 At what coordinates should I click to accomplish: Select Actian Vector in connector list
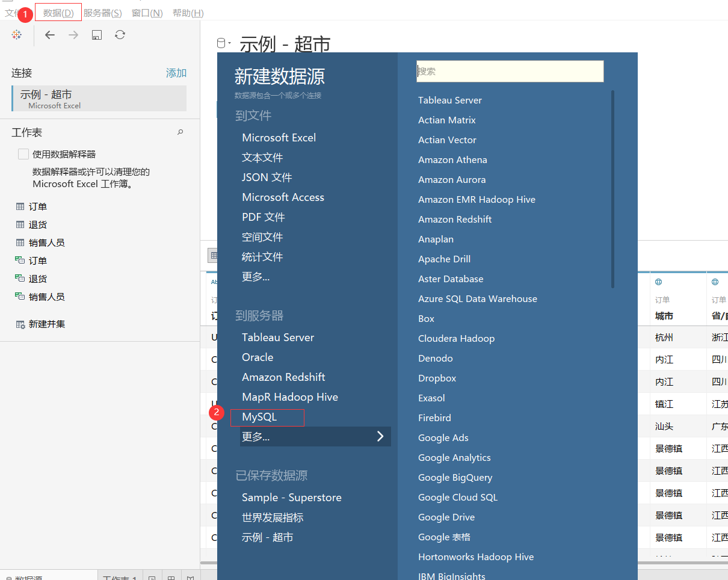click(x=447, y=140)
